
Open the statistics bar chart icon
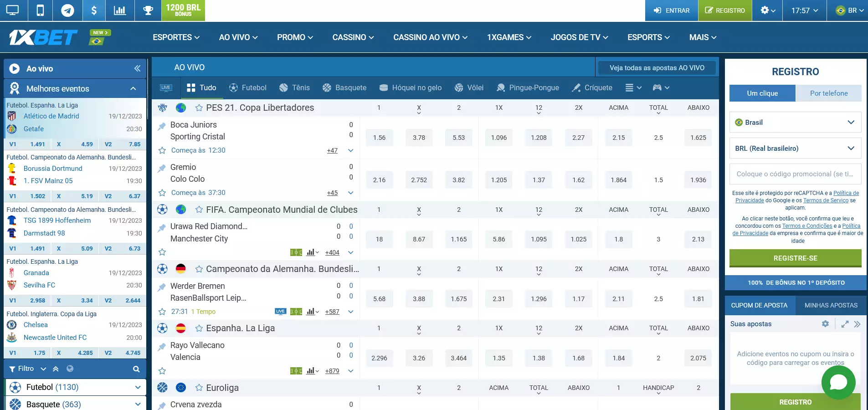(x=120, y=10)
